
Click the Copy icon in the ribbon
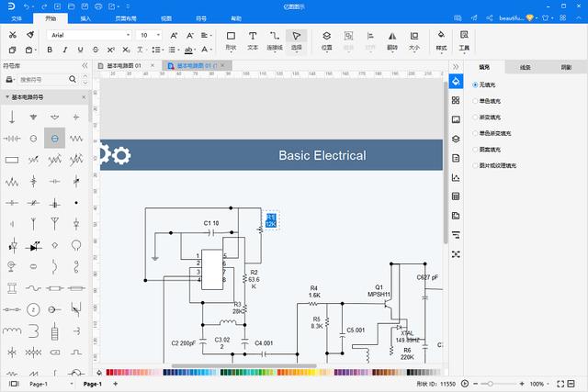12,50
